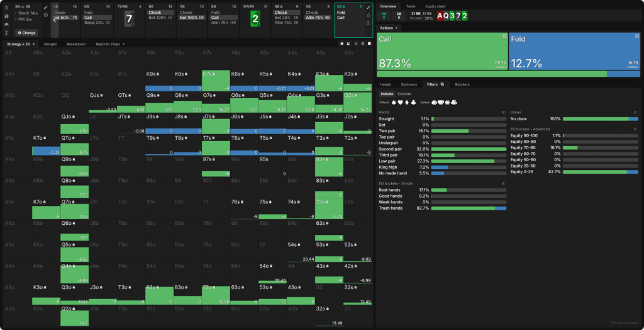This screenshot has width=644, height=330.
Task: Filter by offsuit spade icon
Action: pos(394,102)
